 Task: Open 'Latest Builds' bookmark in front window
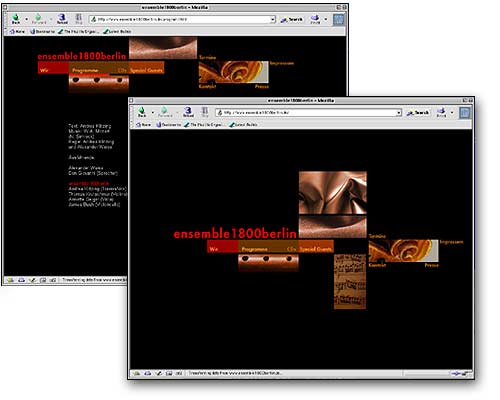pos(243,125)
